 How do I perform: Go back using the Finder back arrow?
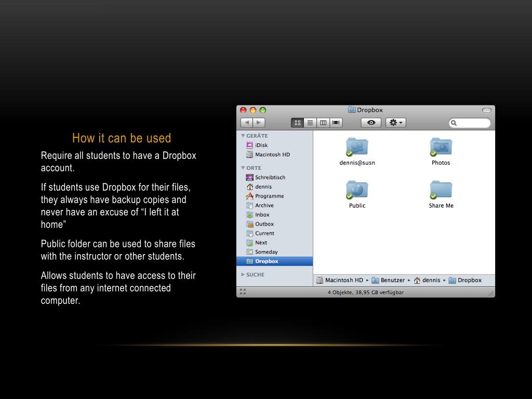(247, 123)
